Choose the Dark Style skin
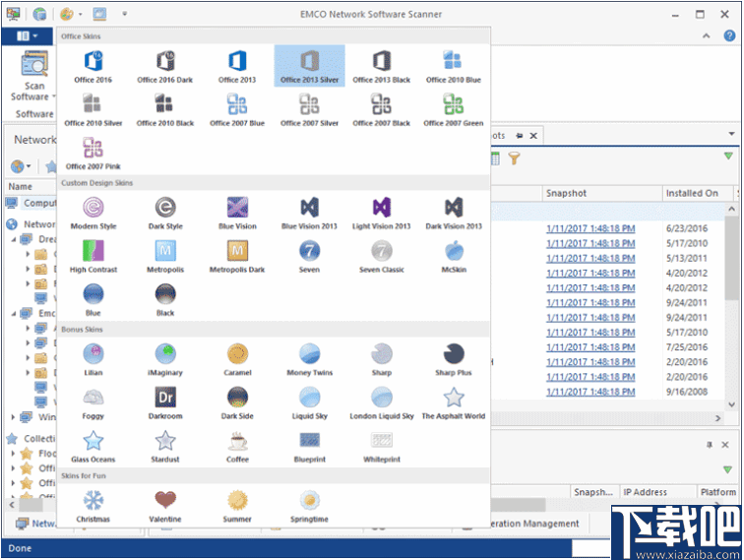This screenshot has height=560, width=744. pyautogui.click(x=165, y=213)
